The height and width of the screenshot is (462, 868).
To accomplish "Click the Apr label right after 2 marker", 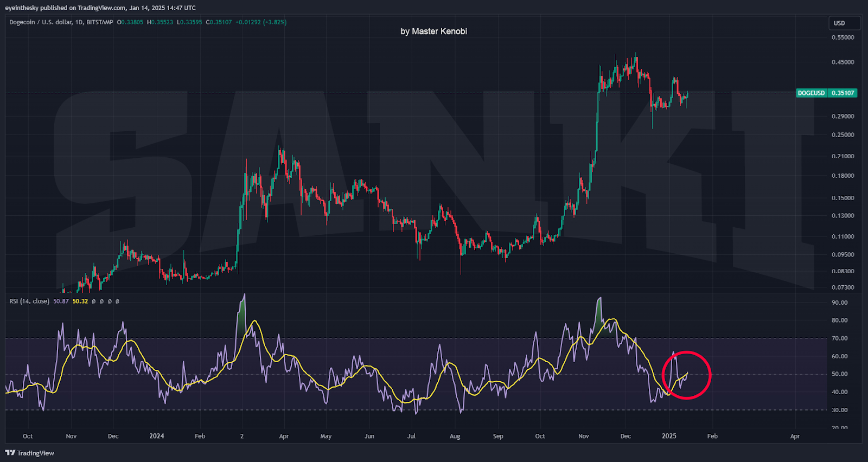I will (x=284, y=436).
